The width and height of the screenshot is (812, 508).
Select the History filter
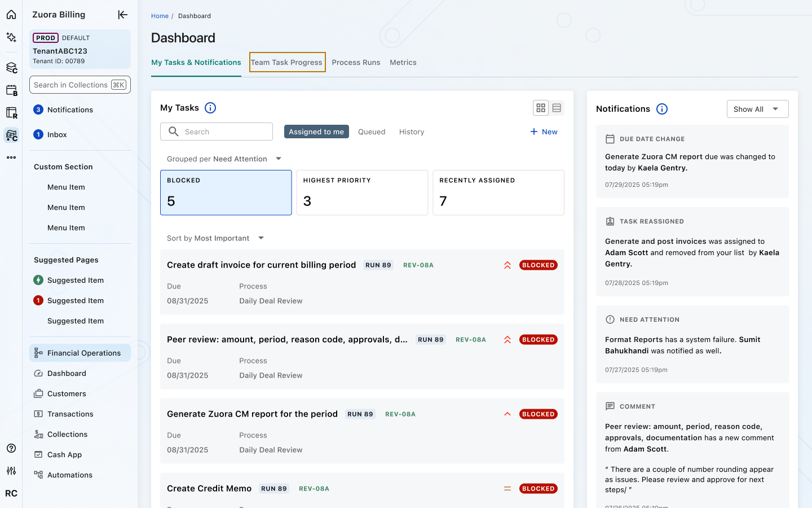412,132
